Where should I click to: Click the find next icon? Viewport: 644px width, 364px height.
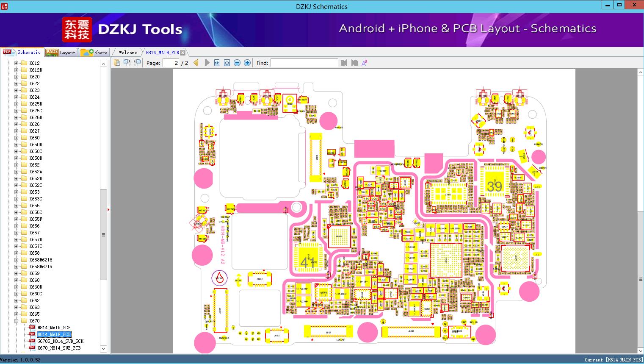point(354,63)
